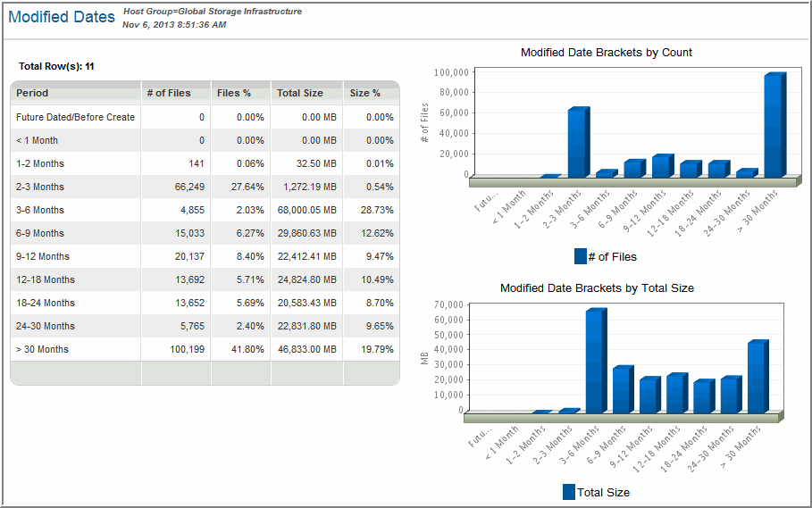This screenshot has width=812, height=508.
Task: Sort by the Period column header
Action: [32, 93]
